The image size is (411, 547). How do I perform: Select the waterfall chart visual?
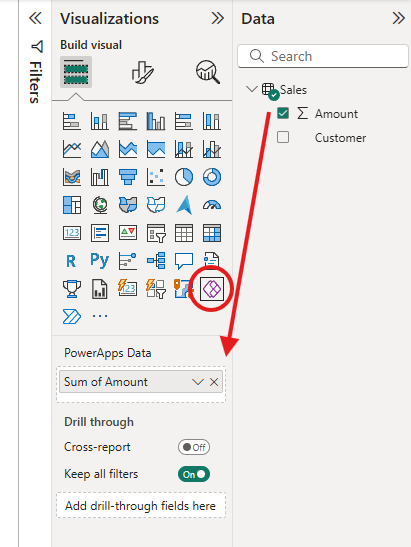pyautogui.click(x=100, y=177)
